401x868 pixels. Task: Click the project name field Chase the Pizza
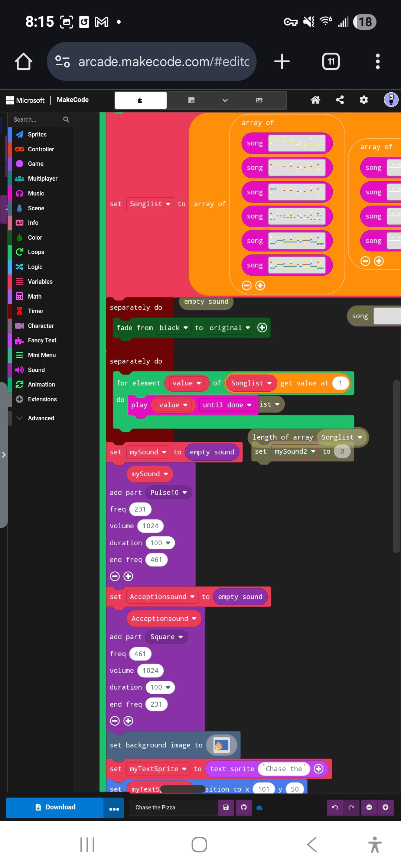174,808
